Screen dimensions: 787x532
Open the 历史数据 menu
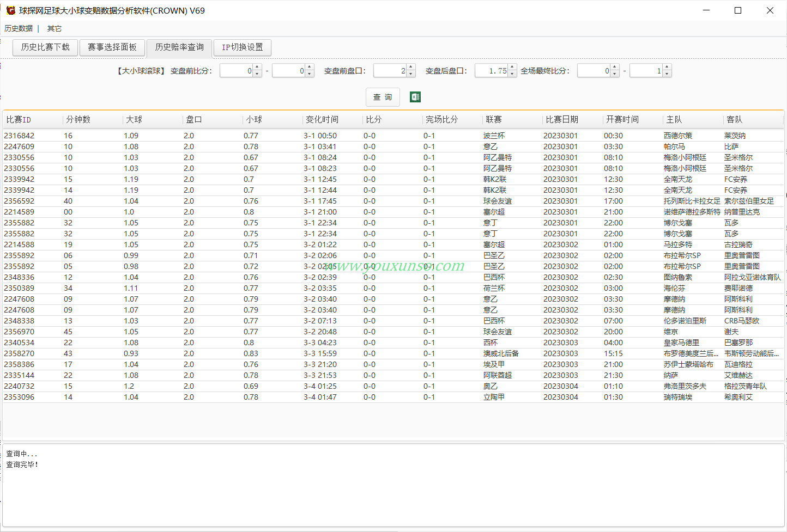click(19, 28)
